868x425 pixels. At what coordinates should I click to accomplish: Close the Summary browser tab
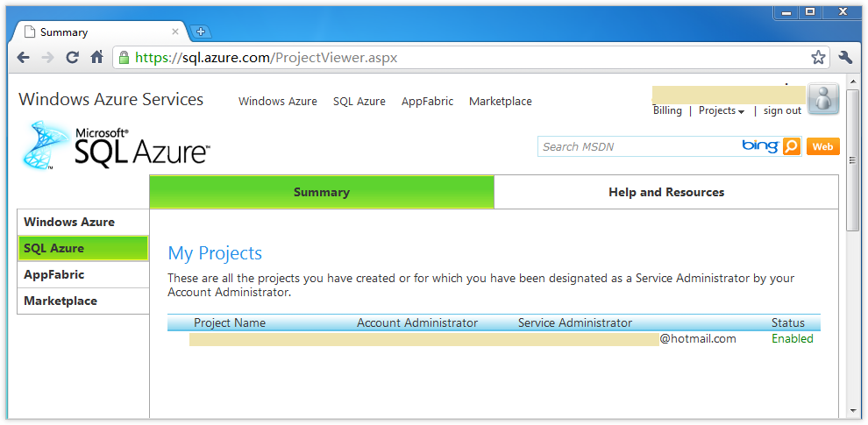[175, 32]
